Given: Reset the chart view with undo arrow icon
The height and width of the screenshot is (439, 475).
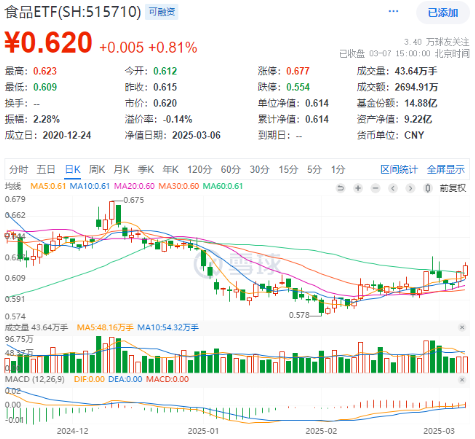Looking at the screenshot, I should pos(340,188).
